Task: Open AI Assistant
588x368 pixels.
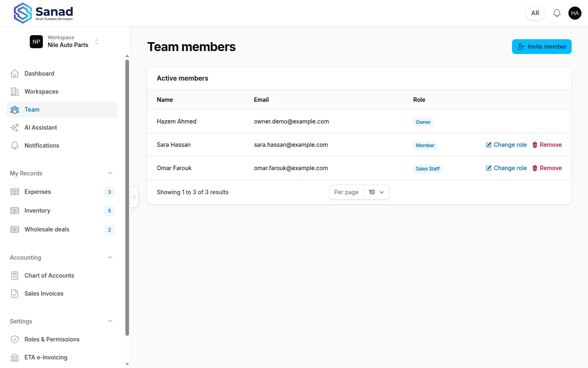Action: (x=62, y=128)
